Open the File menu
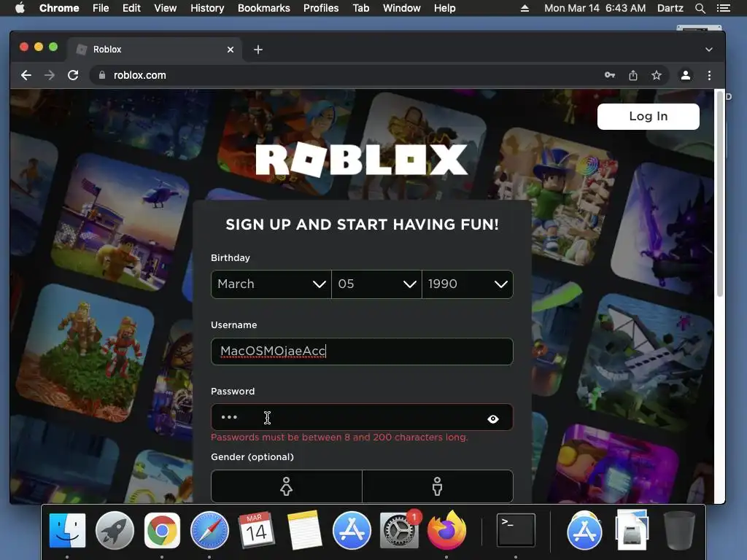This screenshot has width=747, height=560. (101, 8)
